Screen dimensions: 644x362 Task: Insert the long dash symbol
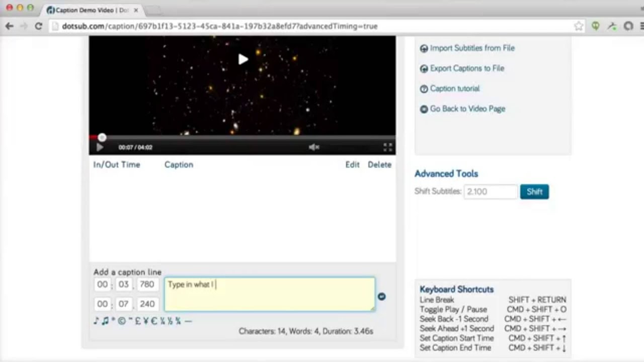click(x=188, y=321)
